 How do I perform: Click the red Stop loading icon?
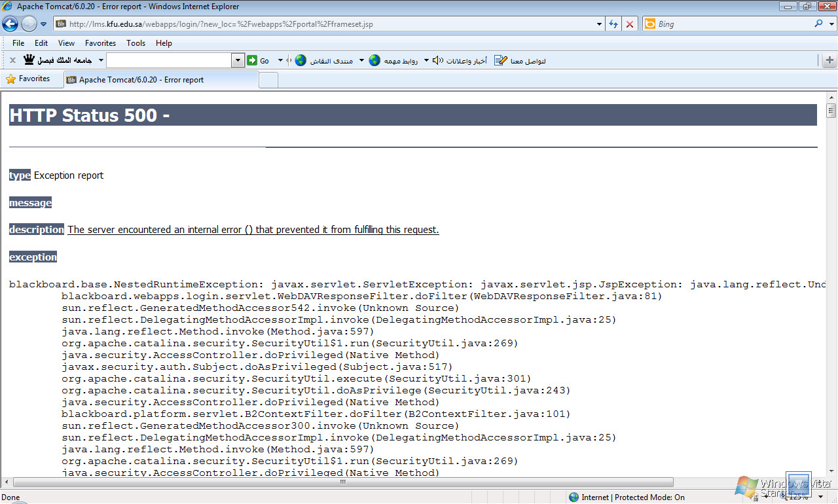[x=630, y=24]
